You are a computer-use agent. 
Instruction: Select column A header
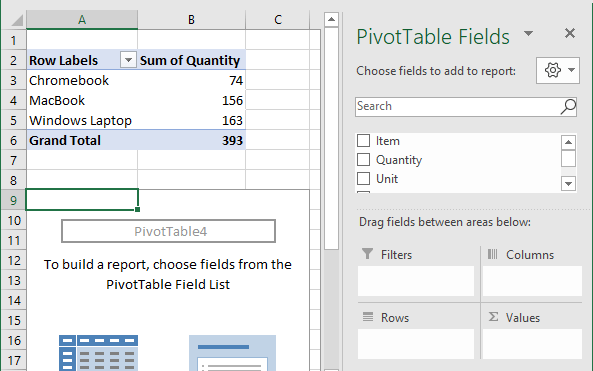pos(82,20)
